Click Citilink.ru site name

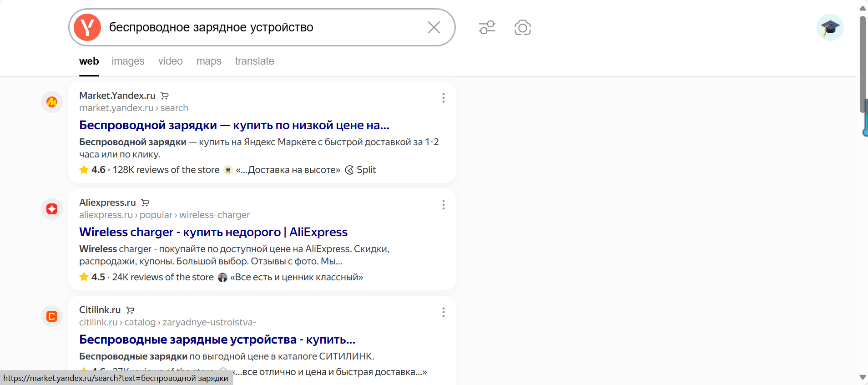100,310
